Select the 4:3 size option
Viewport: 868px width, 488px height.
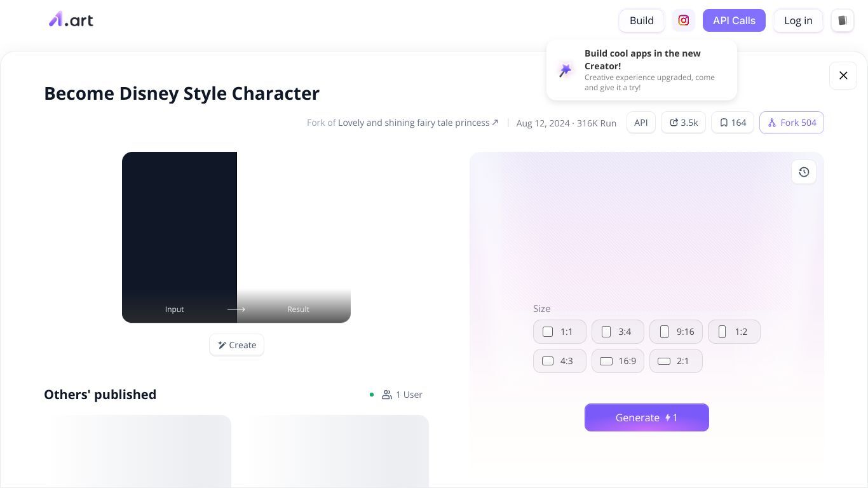click(x=560, y=361)
